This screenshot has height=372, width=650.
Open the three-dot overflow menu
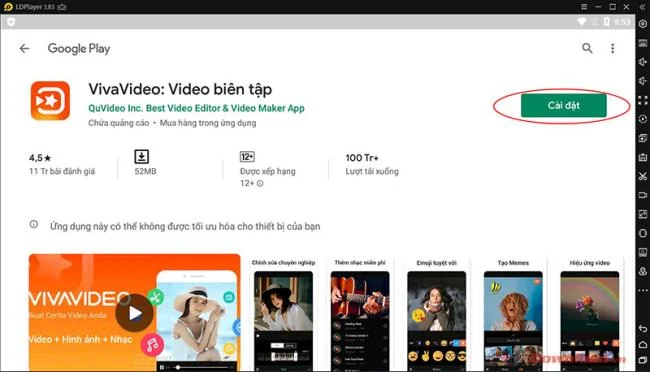click(x=612, y=48)
